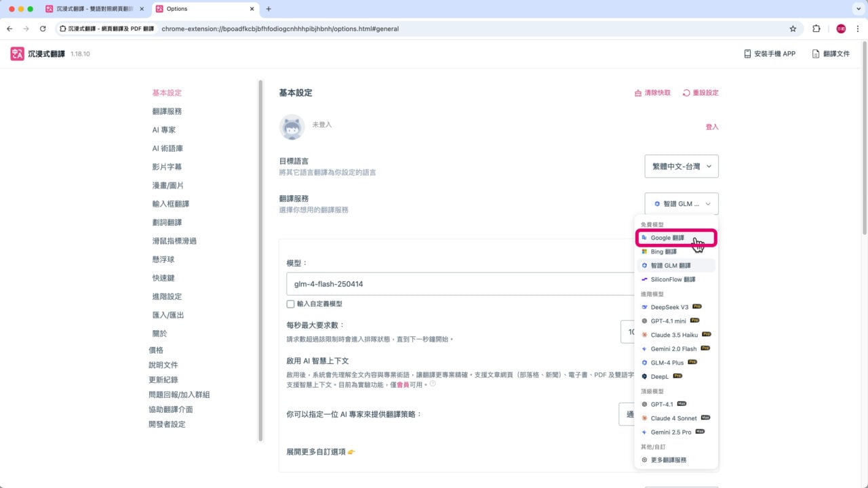Expand 展開更多自訂選項
Viewport: 868px width, 488px height.
(x=321, y=452)
